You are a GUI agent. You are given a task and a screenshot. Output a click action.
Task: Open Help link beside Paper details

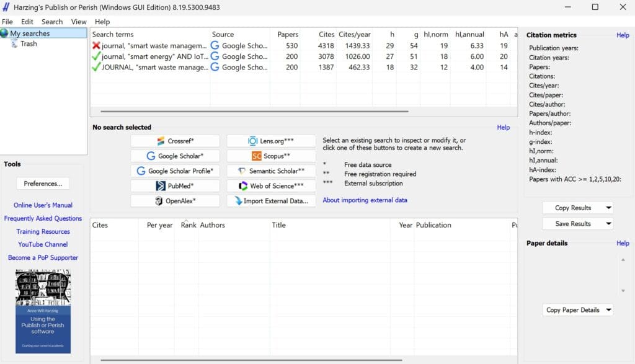click(623, 243)
